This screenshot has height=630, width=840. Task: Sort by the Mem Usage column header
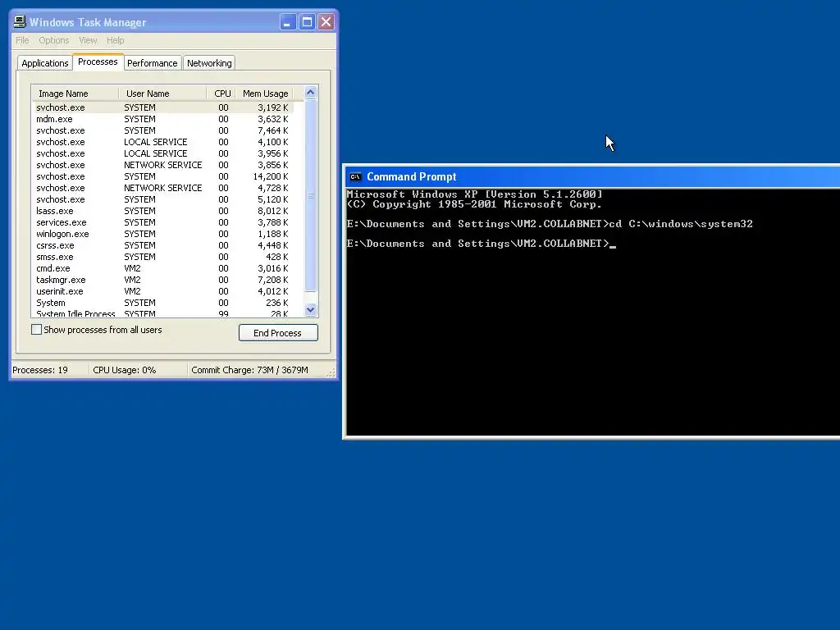click(265, 94)
